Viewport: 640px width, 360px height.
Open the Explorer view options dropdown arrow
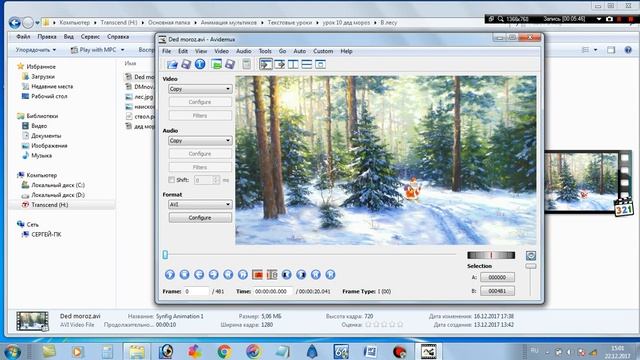coord(596,50)
